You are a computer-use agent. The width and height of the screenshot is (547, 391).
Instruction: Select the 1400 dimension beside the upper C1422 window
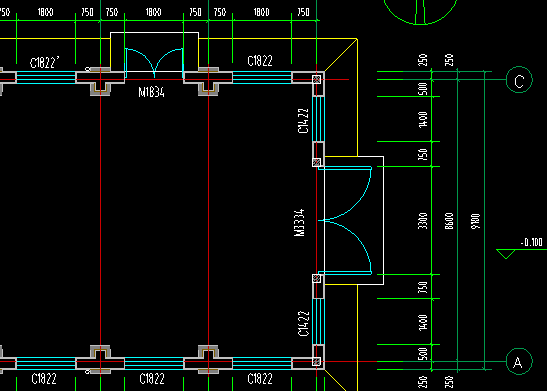(x=422, y=120)
